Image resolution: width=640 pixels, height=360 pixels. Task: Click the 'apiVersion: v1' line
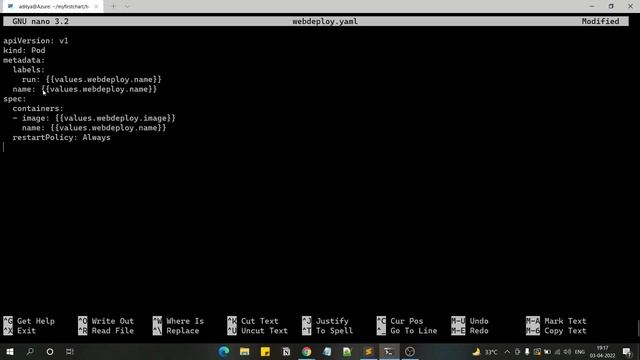click(36, 41)
